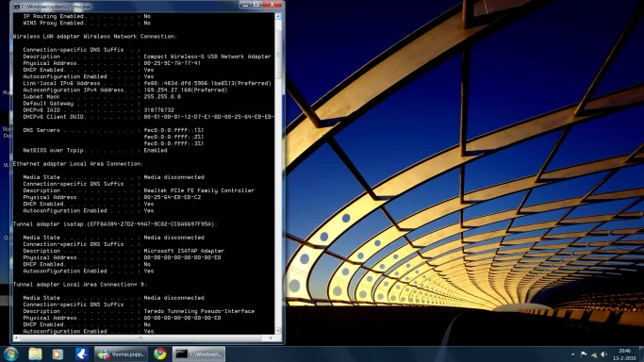Click the DHCPv6 IAID value 318776732
Image resolution: width=644 pixels, height=362 pixels.
point(159,110)
